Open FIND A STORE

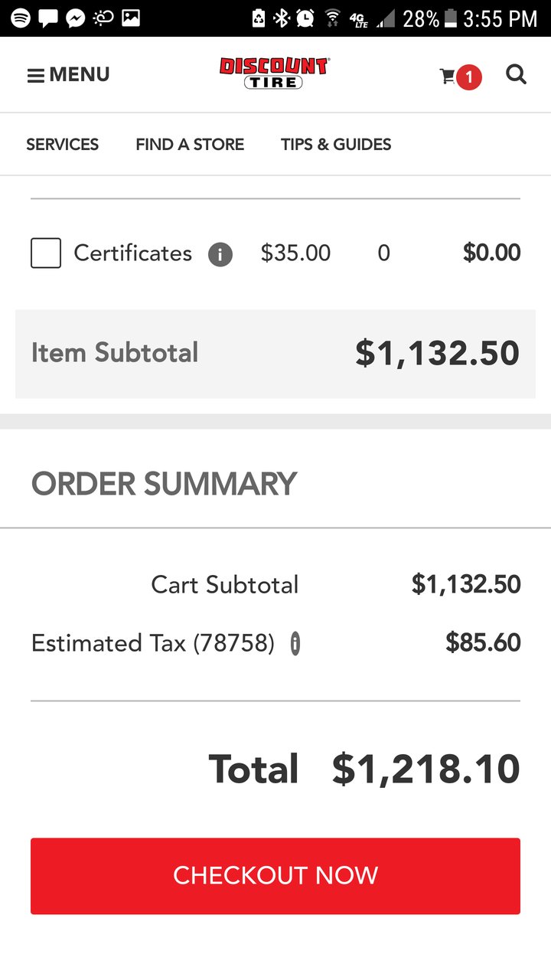(x=190, y=145)
